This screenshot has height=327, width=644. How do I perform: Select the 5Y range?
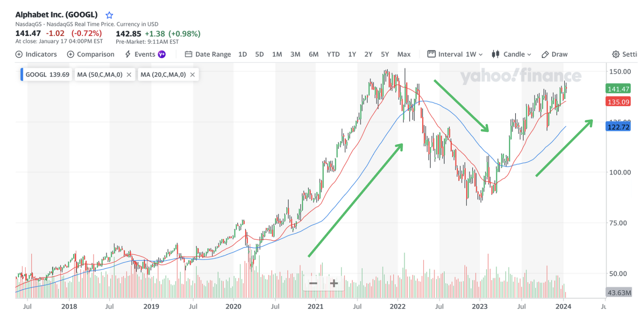[x=385, y=54]
